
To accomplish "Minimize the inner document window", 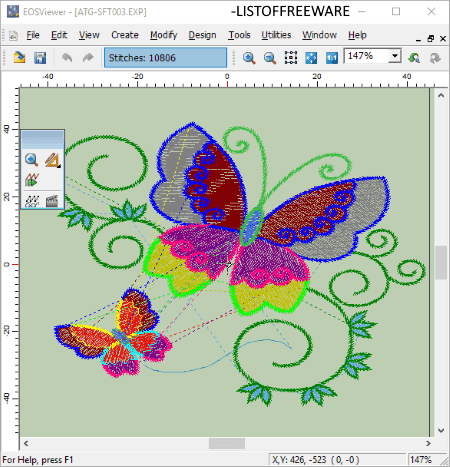I will 419,39.
